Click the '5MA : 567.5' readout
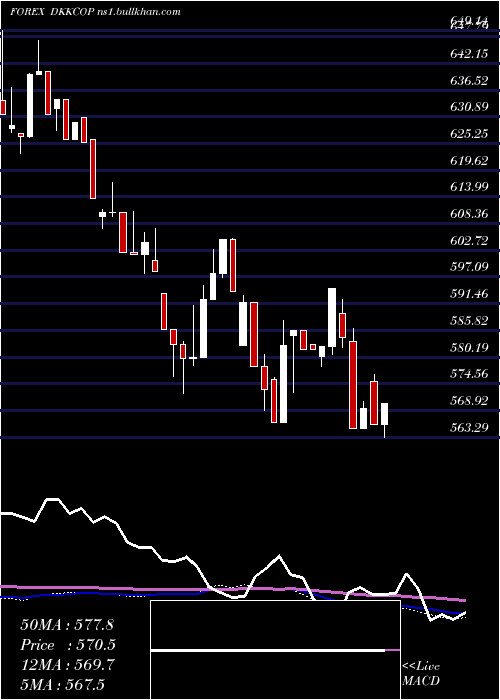The height and width of the screenshot is (700, 500). point(62,685)
